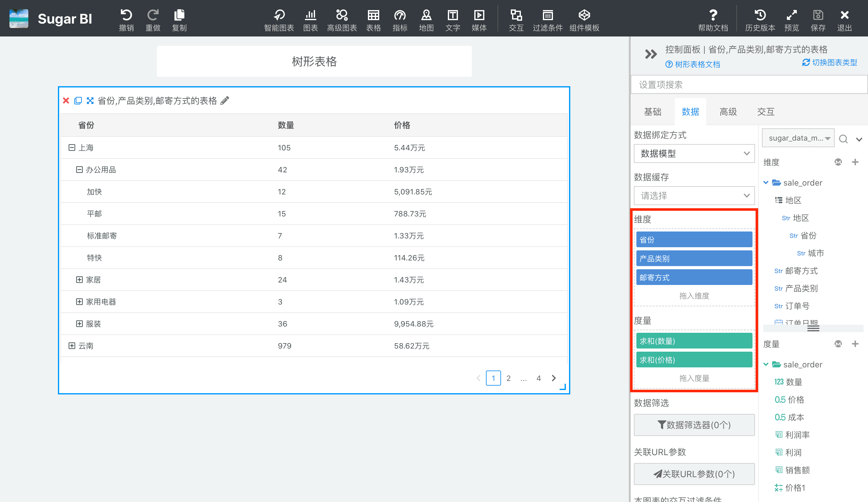Expand the 家用电器 row
Screen dimensions: 868x502
79,302
